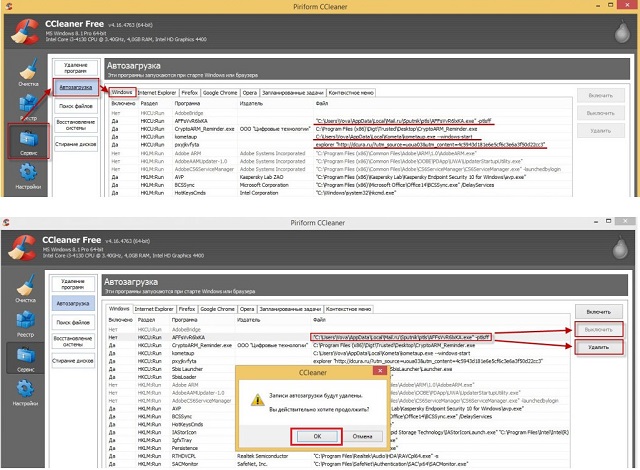The image size is (640, 470).
Task: Open Очистка cleaner section in lower window
Action: coord(25,288)
